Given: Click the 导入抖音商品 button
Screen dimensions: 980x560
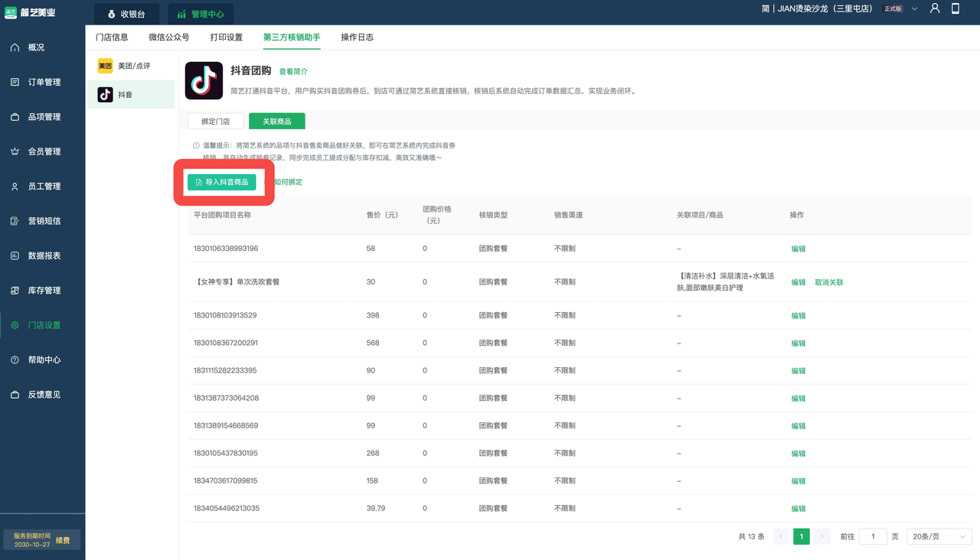Looking at the screenshot, I should (221, 182).
